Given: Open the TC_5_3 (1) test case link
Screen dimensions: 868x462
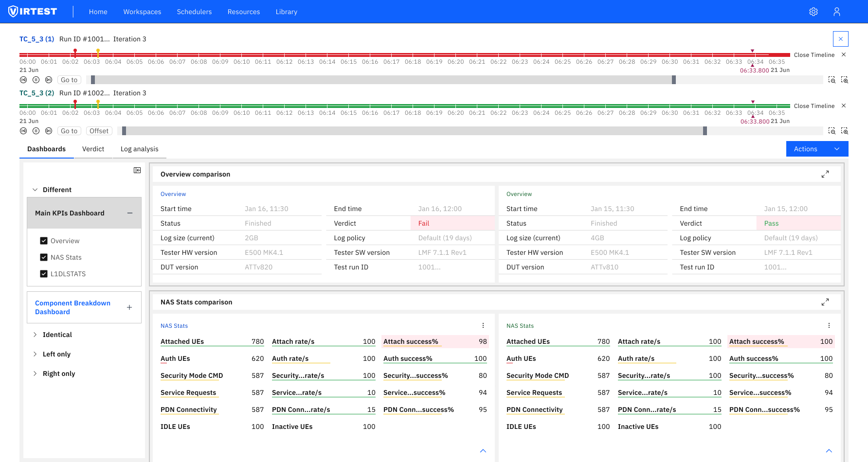Looking at the screenshot, I should 36,39.
